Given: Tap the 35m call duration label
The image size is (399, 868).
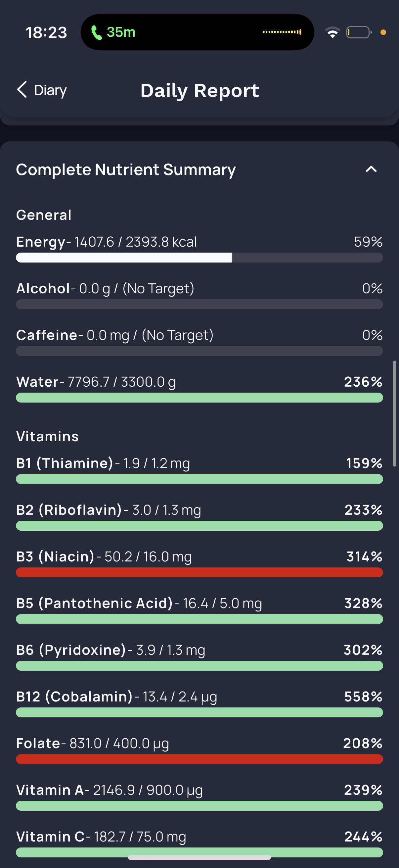Looking at the screenshot, I should point(121,32).
